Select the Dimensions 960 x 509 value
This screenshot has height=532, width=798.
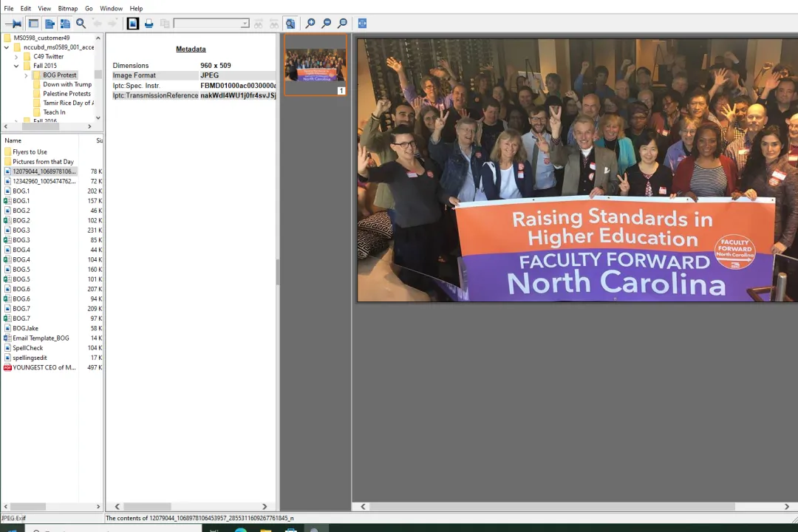click(215, 66)
